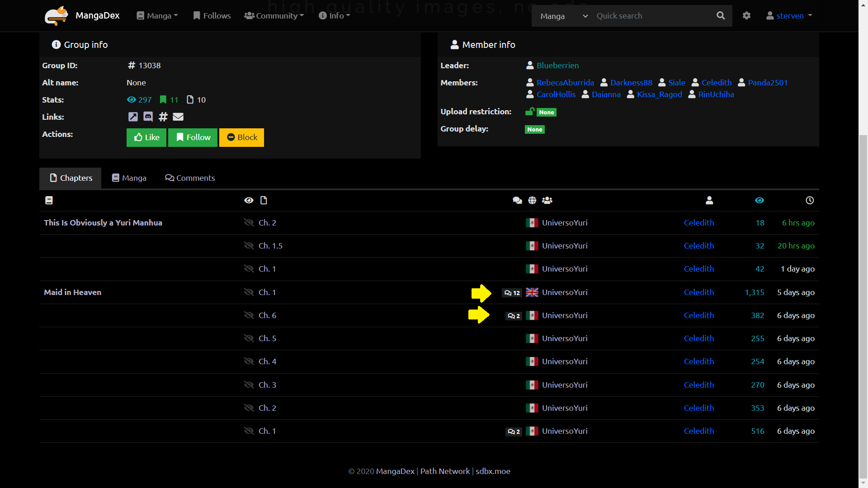Click the comments column header icon
Image resolution: width=868 pixels, height=488 pixels.
tap(517, 200)
